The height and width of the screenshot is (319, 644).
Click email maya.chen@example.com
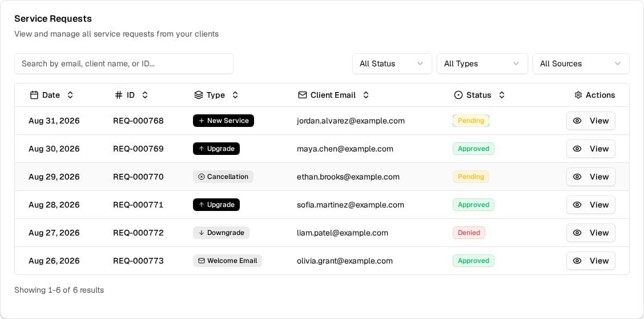pyautogui.click(x=345, y=149)
